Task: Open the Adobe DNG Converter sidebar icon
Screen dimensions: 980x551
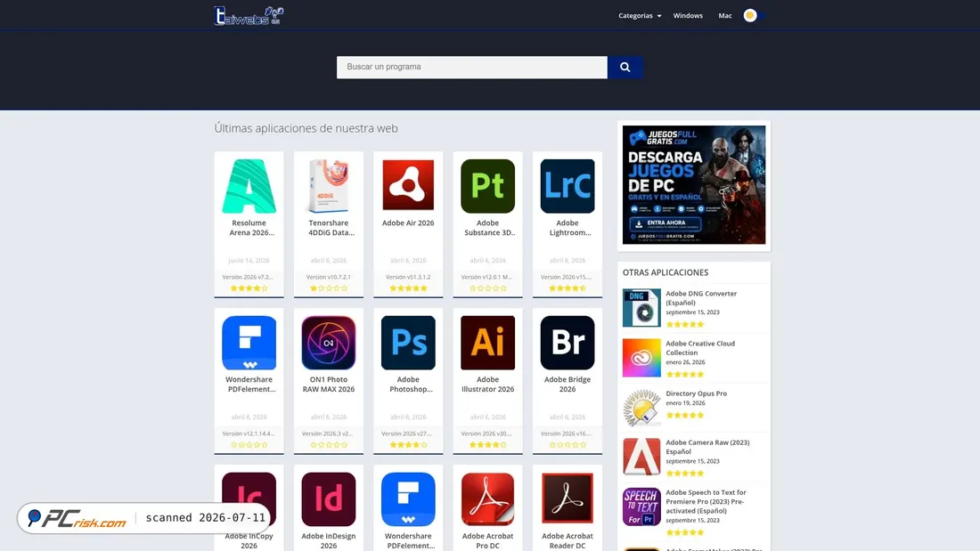Action: 641,307
